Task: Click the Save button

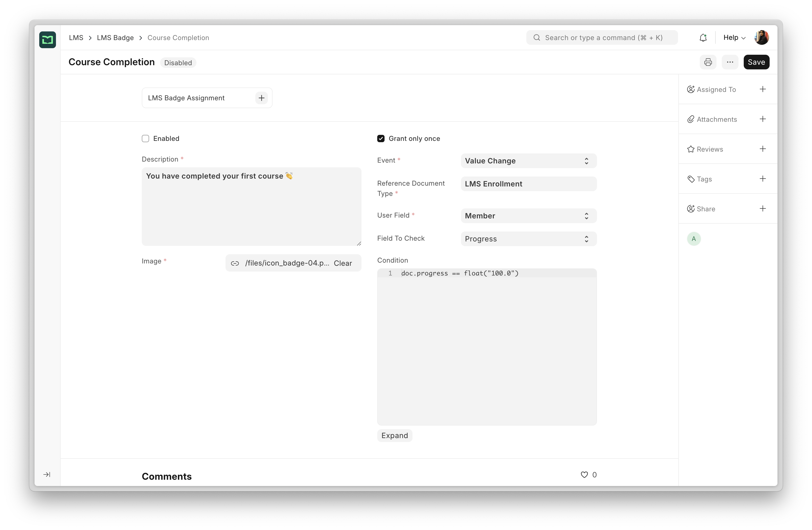Action: [756, 62]
